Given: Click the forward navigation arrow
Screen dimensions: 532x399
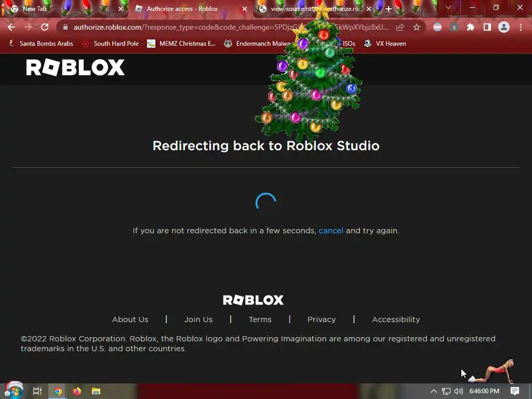Looking at the screenshot, I should [28, 27].
